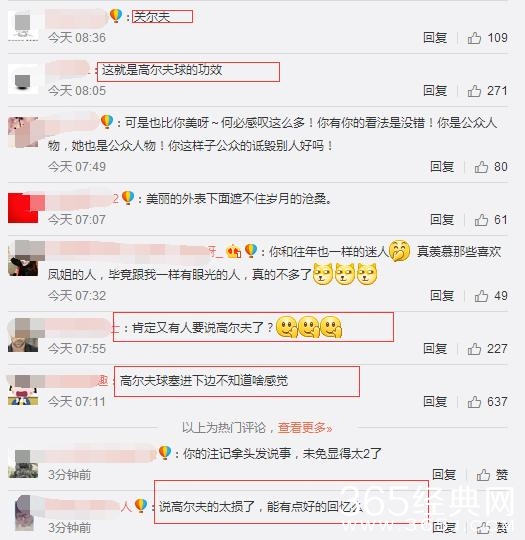The width and height of the screenshot is (525, 540).
Task: Click 回复 on the 今天 07:07 comment
Action: (442, 220)
